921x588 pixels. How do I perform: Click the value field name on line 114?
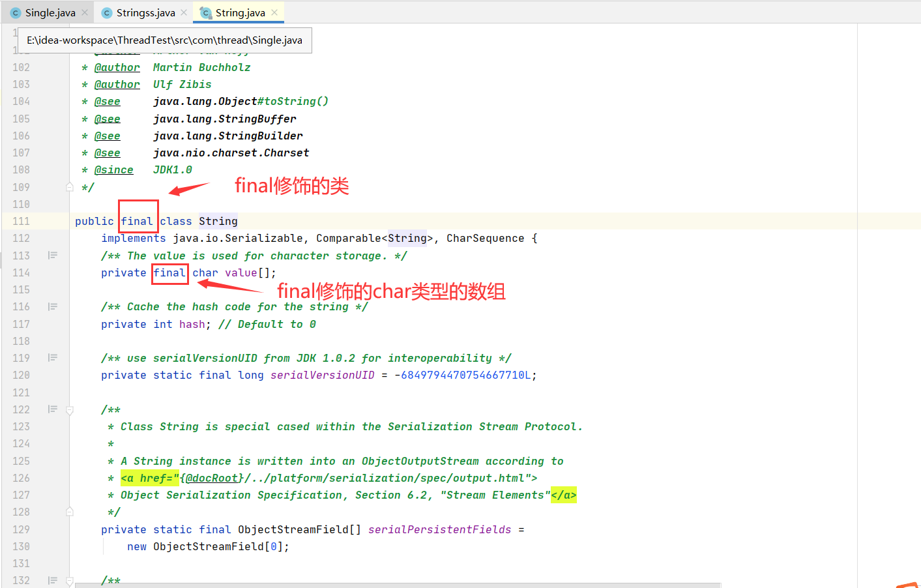241,272
